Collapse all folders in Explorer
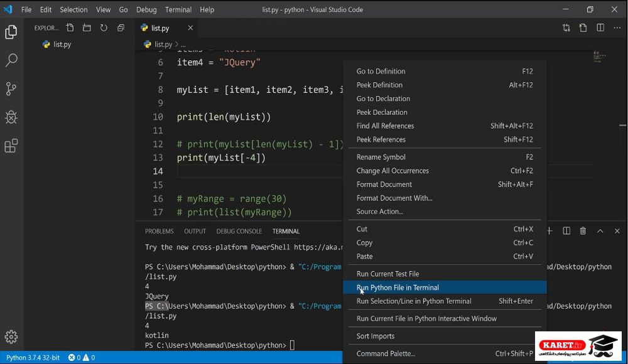 click(x=121, y=28)
